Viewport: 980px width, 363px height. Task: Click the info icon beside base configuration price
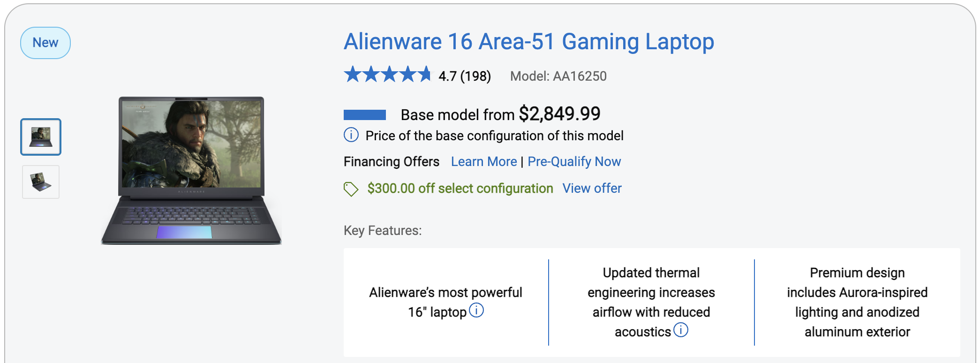click(351, 135)
